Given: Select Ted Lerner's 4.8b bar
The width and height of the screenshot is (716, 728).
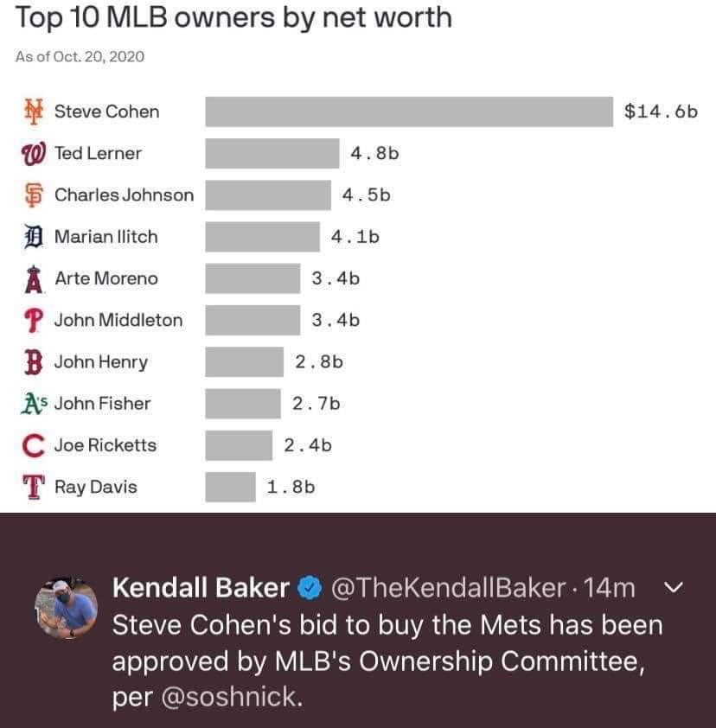Looking at the screenshot, I should pyautogui.click(x=272, y=153).
